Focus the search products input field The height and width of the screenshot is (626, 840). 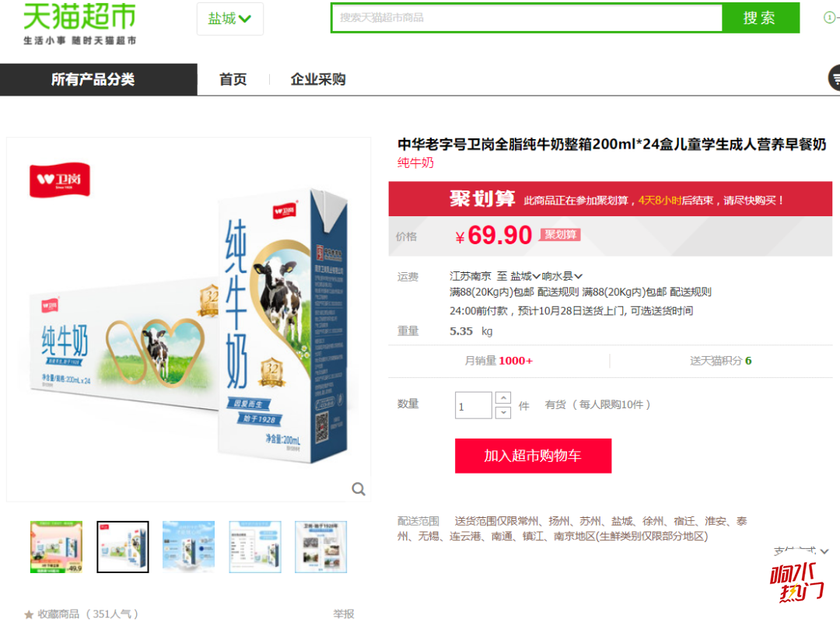pyautogui.click(x=527, y=18)
